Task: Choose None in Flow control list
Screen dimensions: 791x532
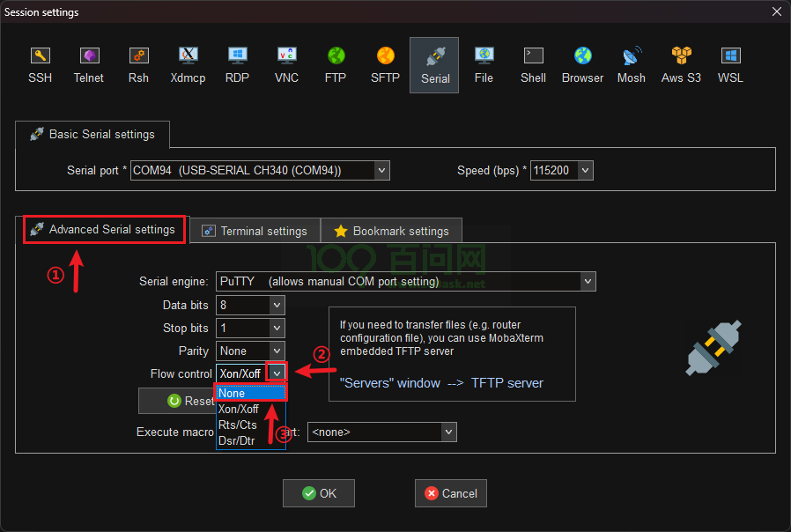Action: (x=251, y=394)
